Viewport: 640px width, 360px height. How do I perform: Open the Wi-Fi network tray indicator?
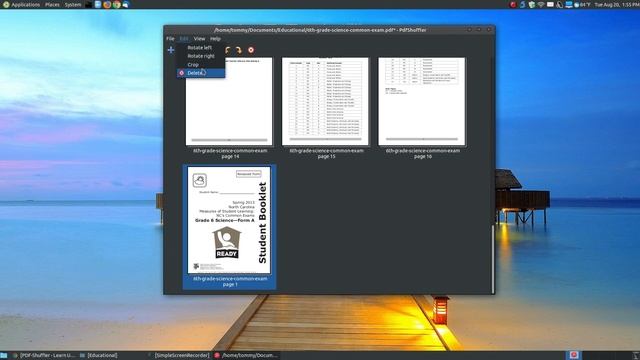point(541,4)
